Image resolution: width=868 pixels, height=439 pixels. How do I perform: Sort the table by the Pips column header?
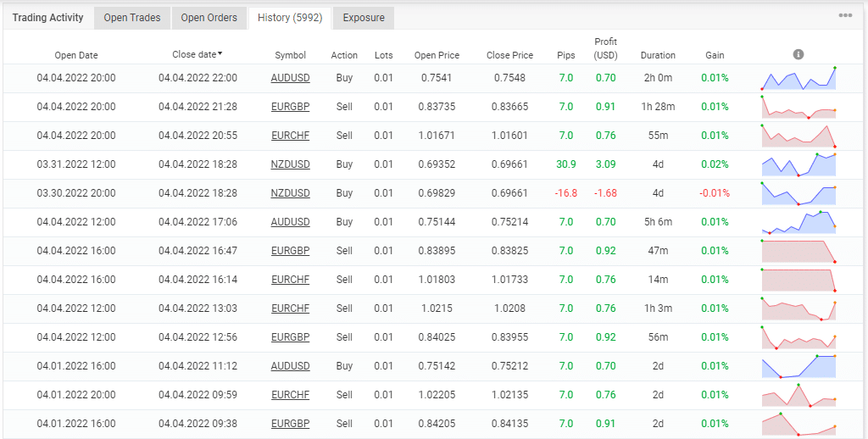[565, 55]
